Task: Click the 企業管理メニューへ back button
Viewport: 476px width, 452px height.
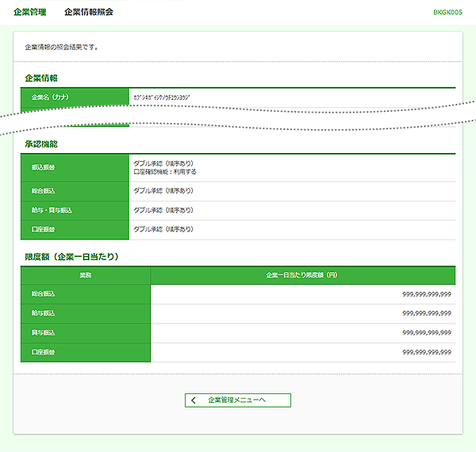Action: [x=238, y=400]
